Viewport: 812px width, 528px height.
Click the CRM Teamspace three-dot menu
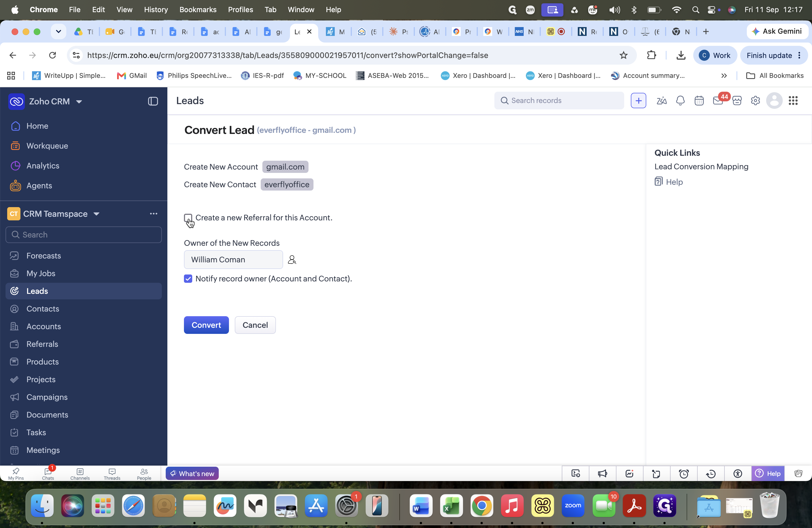pos(154,213)
